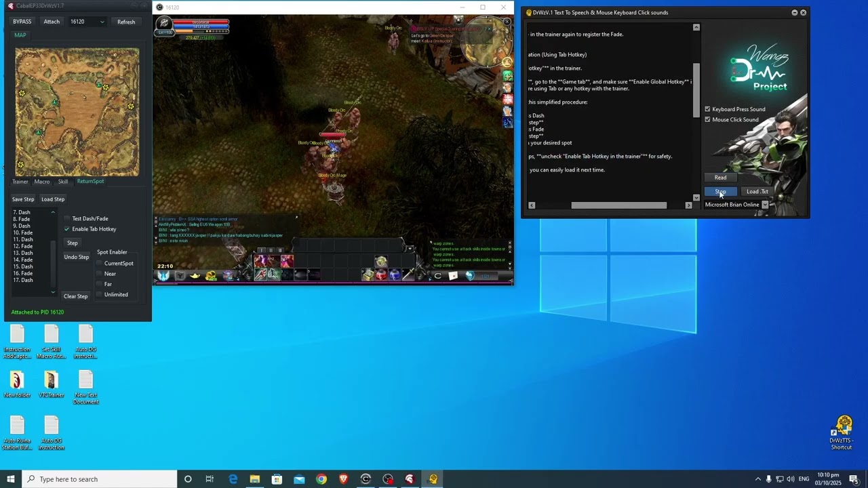Viewport: 868px width, 488px height.
Task: Select the ReturnSpot tab
Action: pyautogui.click(x=90, y=182)
